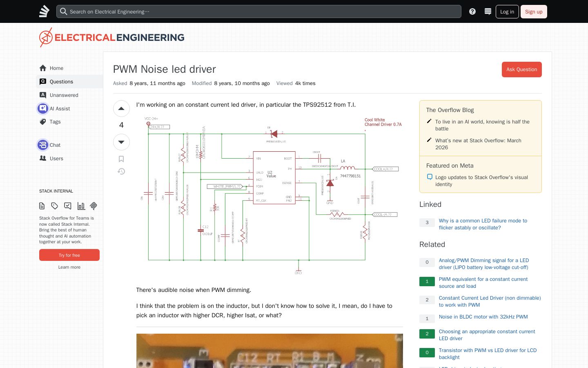
Task: Bookmark this question
Action: pos(121,159)
